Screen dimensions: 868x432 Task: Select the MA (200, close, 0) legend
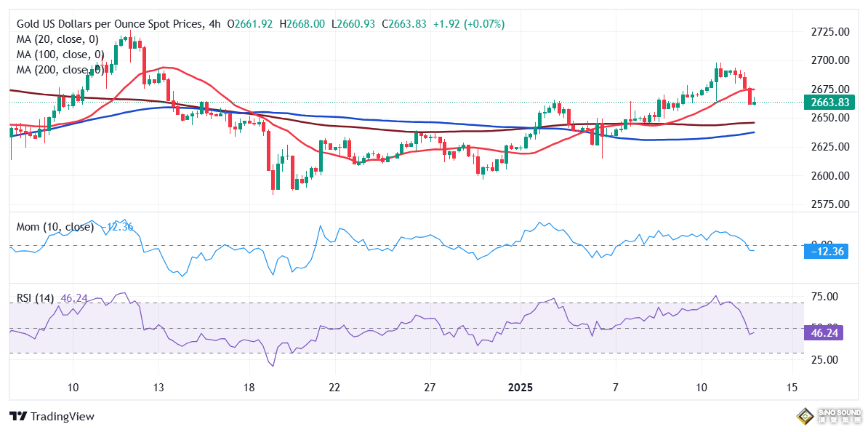(x=60, y=70)
